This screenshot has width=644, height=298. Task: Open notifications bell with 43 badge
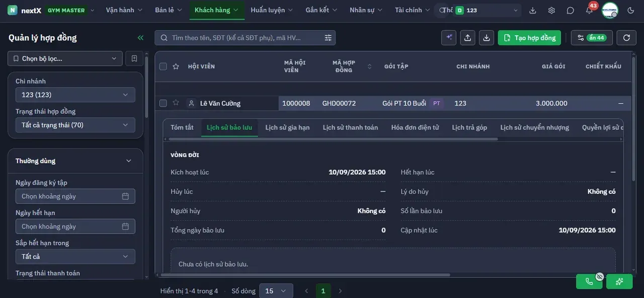point(589,10)
